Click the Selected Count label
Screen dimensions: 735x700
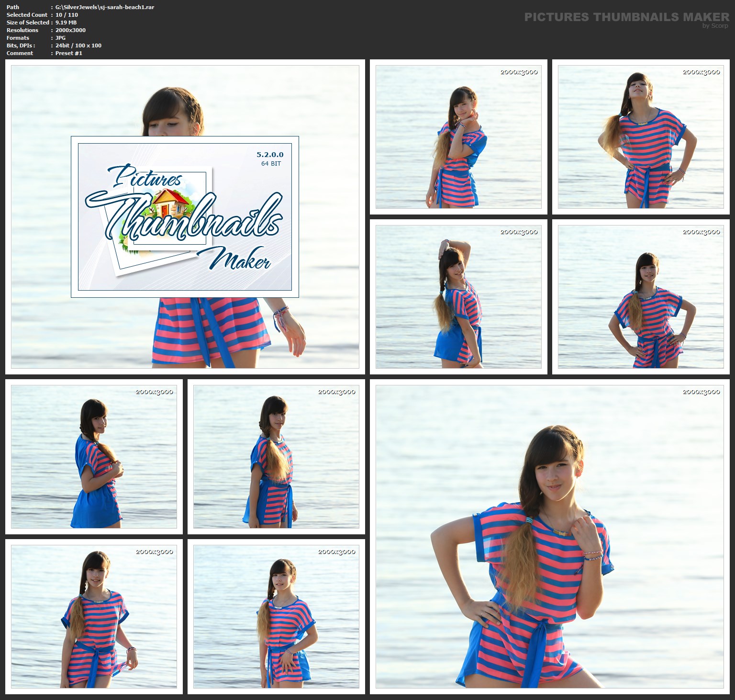[x=27, y=15]
